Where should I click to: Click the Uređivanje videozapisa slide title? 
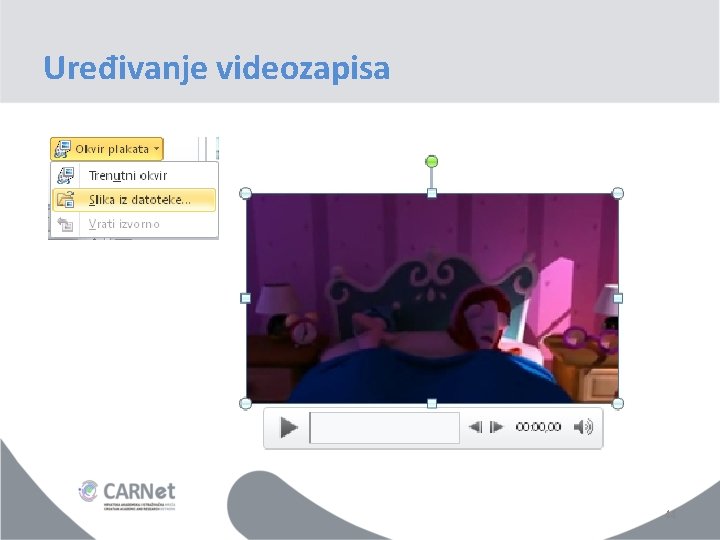tap(217, 68)
